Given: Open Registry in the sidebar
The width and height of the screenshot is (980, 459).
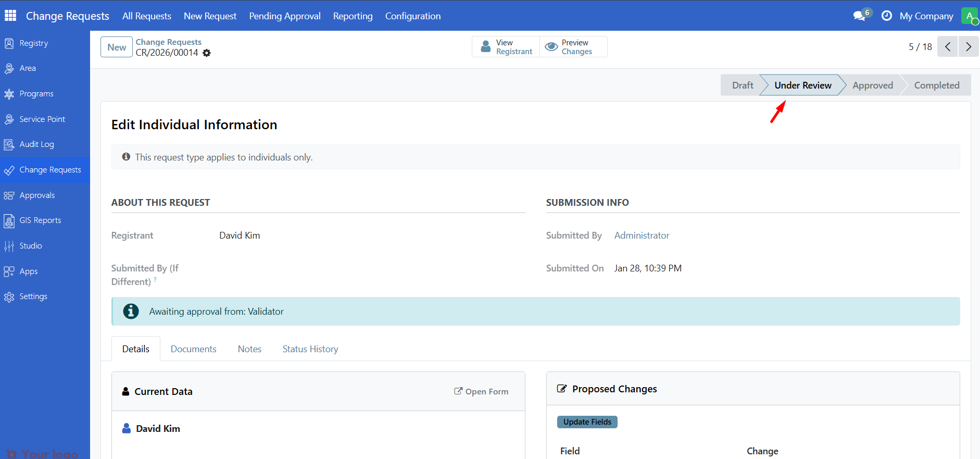Looking at the screenshot, I should pyautogui.click(x=33, y=43).
